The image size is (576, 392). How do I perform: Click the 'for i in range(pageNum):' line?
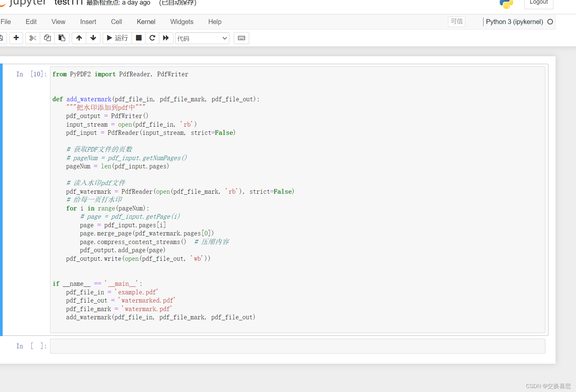[x=108, y=208]
